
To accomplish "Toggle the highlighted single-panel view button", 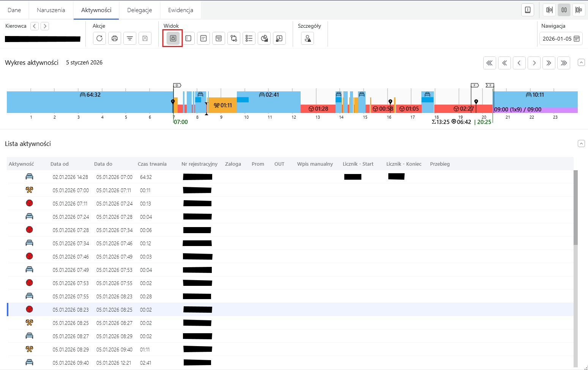I will [173, 38].
